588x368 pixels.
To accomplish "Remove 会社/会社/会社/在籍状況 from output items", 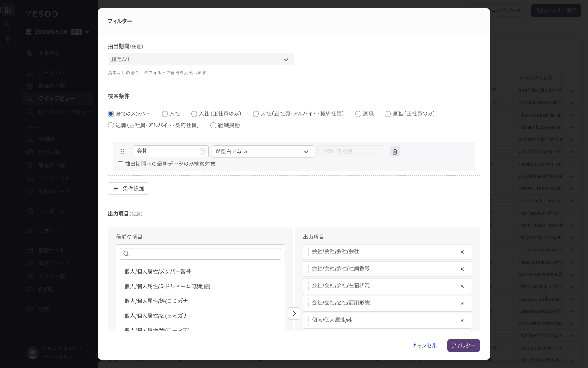I will (x=462, y=286).
